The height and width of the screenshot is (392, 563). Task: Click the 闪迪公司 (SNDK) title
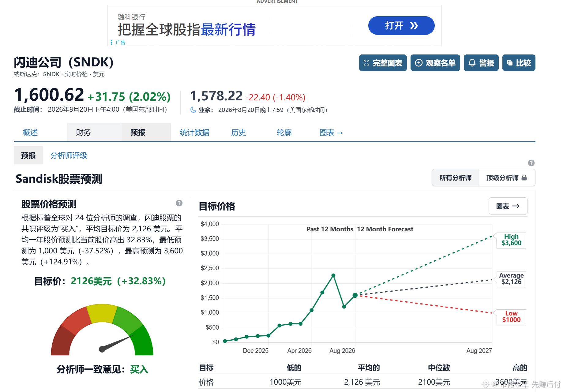64,62
